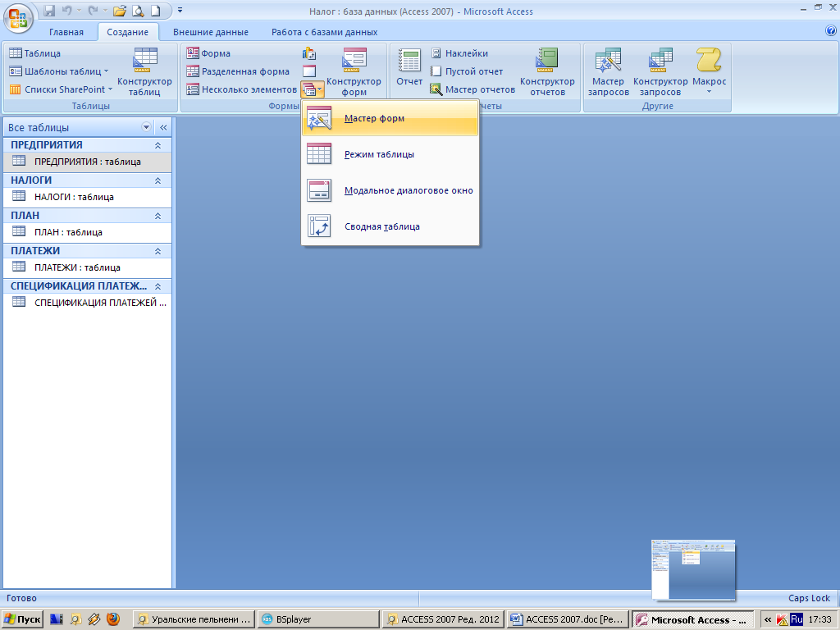Open Списки SharePoint dropdown
This screenshot has height=630, width=840.
(61, 89)
